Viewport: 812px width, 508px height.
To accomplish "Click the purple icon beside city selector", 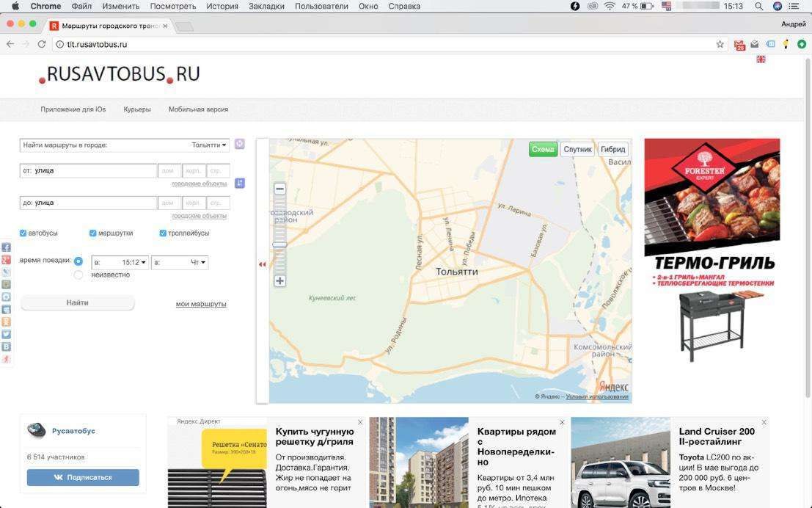I will [x=239, y=144].
